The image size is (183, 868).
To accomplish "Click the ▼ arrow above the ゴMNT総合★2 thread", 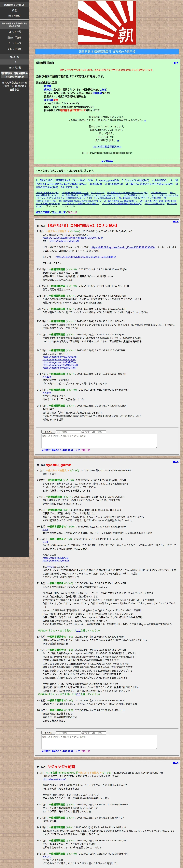I will (x=178, y=221).
